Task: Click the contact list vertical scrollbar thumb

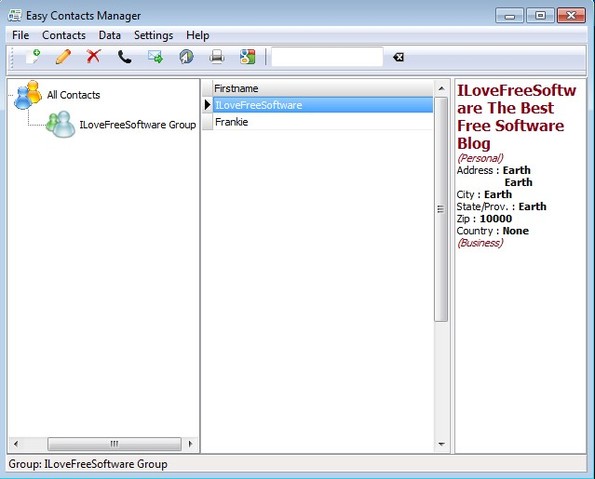Action: pos(441,209)
